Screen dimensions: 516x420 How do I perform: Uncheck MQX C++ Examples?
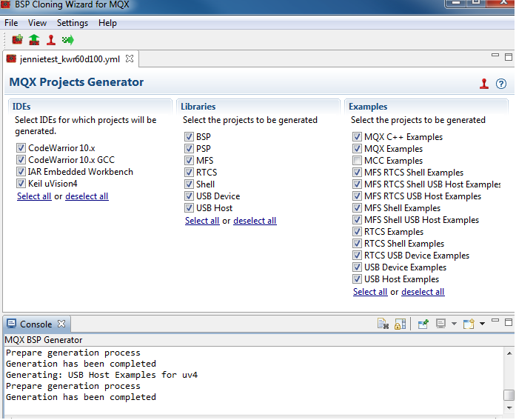coord(357,136)
